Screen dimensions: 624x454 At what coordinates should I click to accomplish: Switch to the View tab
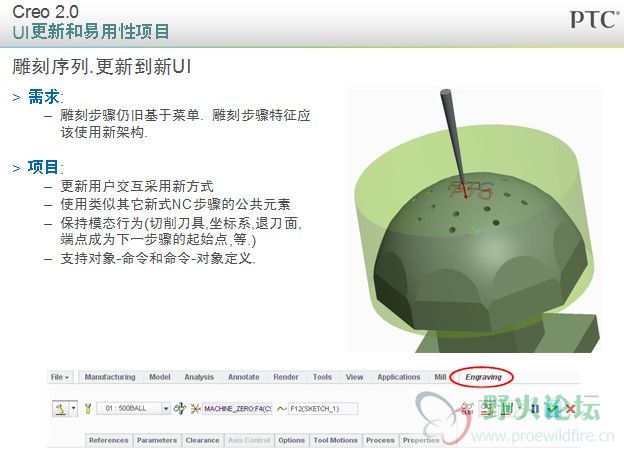354,377
